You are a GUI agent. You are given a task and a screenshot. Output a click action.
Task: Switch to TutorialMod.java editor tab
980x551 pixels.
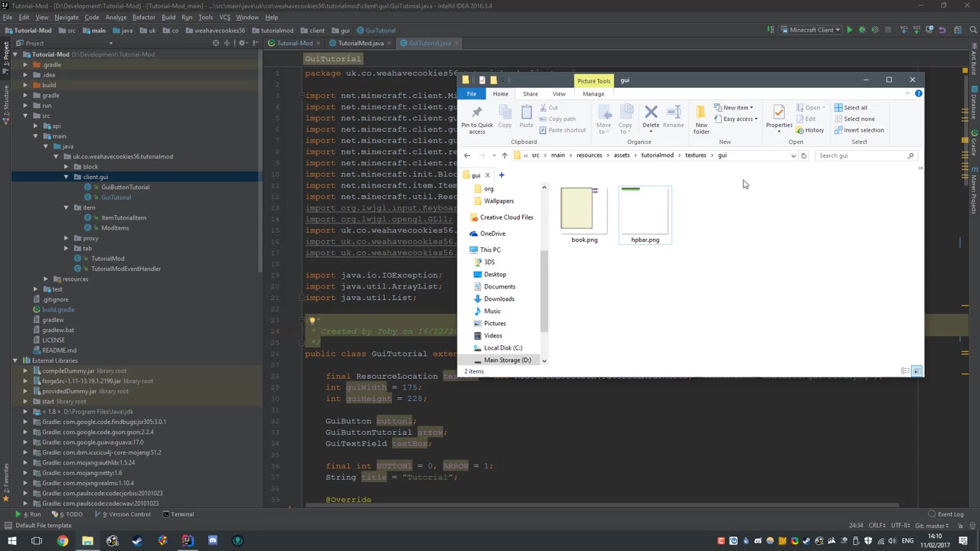[360, 44]
